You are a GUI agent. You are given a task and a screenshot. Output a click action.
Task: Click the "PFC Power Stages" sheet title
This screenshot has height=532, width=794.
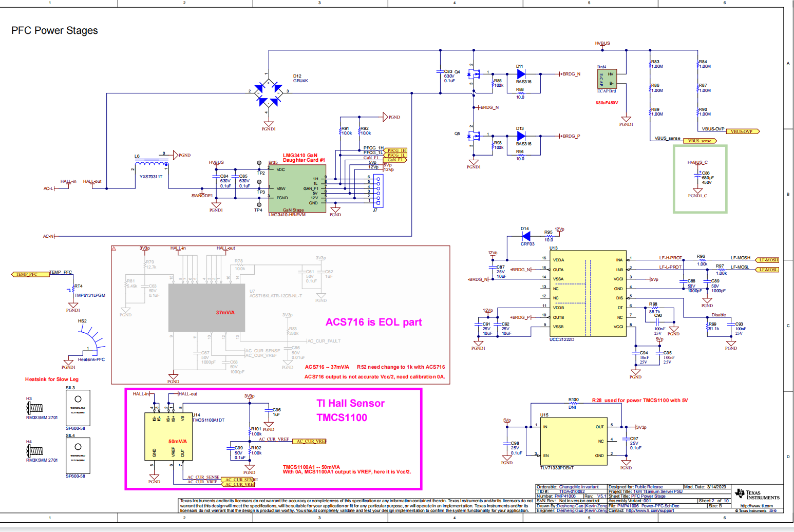point(54,30)
